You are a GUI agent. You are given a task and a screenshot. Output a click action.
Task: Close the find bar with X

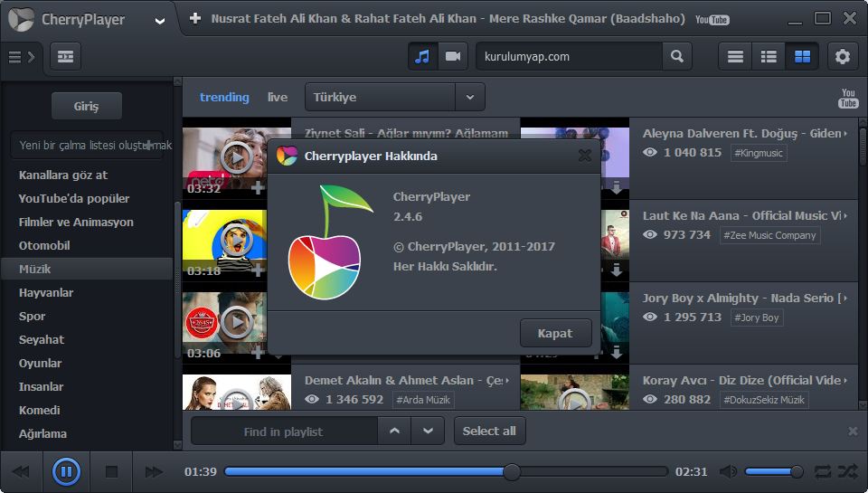coord(853,431)
